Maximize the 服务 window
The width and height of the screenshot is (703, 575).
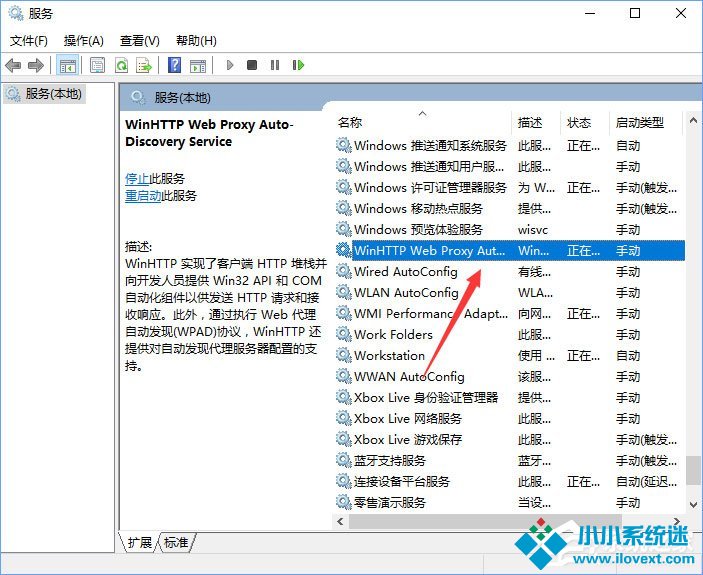[635, 13]
